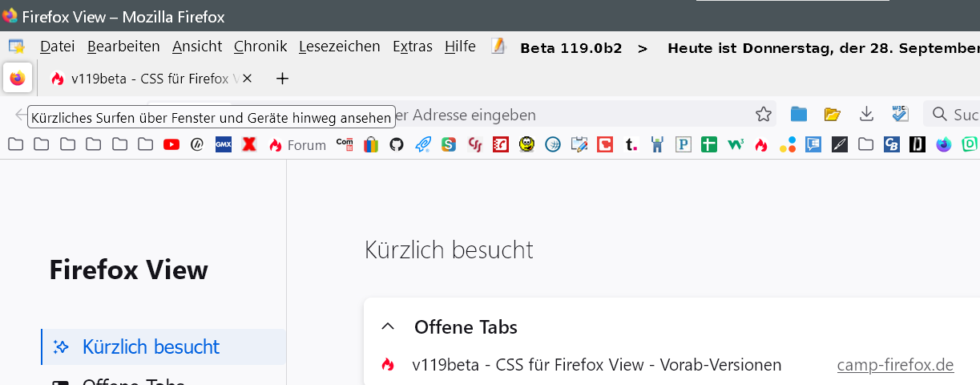This screenshot has height=385, width=980.
Task: Open the YouTube bookmark
Action: [x=171, y=145]
